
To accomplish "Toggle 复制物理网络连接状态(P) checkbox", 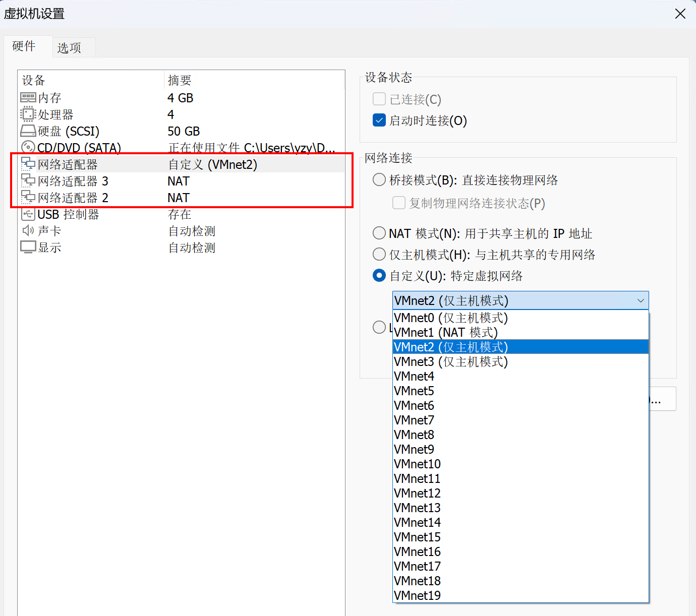I will [398, 203].
